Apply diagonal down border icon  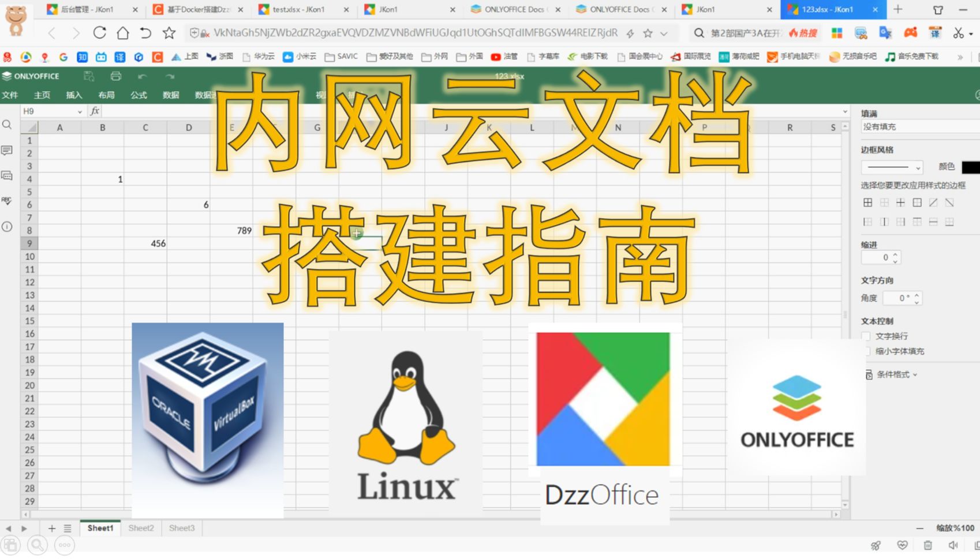coord(949,202)
